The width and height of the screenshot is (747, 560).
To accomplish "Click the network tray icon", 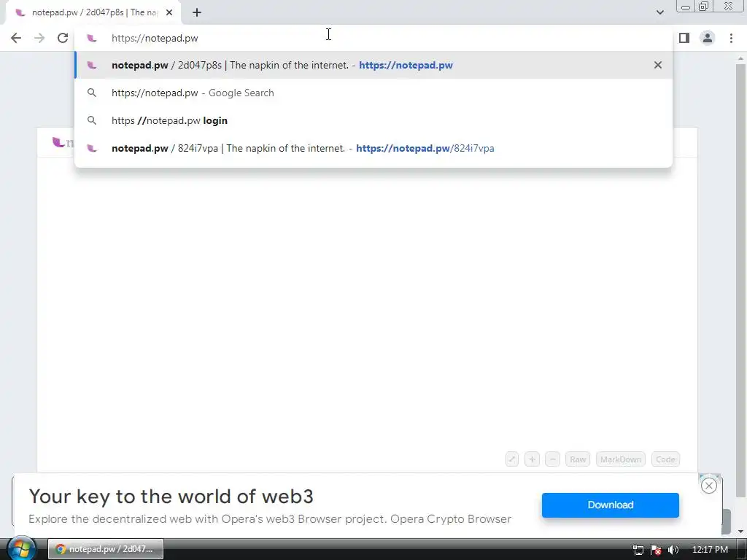I will (638, 550).
